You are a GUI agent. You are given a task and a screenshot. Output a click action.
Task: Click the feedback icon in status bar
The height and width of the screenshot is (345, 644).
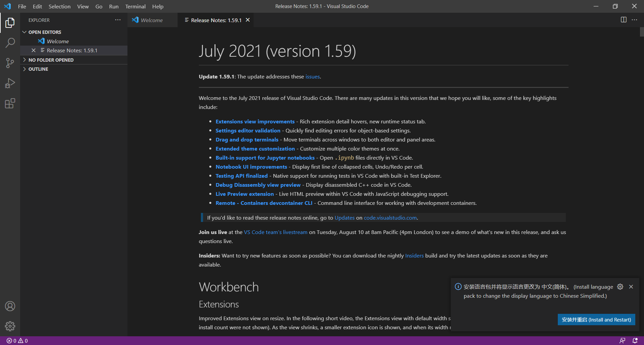coord(622,341)
